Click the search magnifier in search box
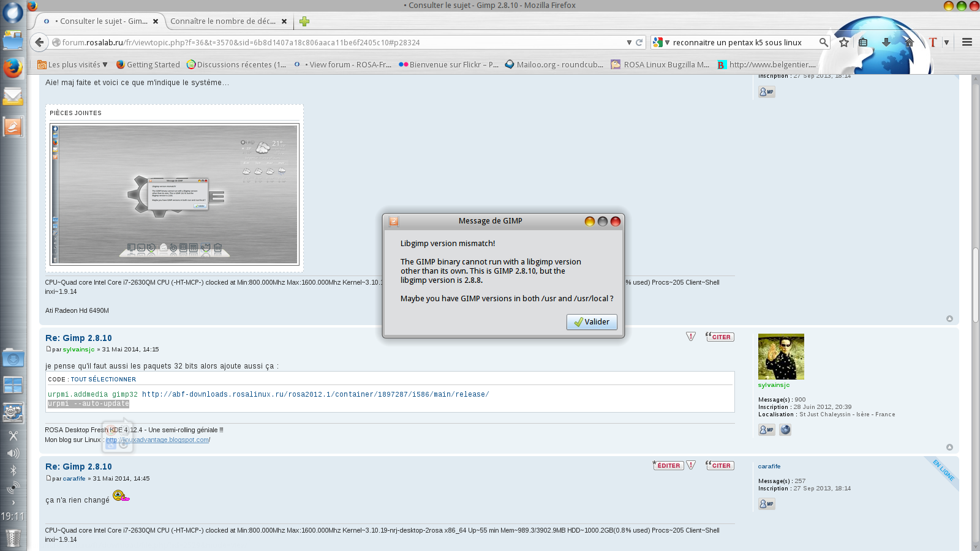This screenshot has height=551, width=980. click(x=824, y=42)
